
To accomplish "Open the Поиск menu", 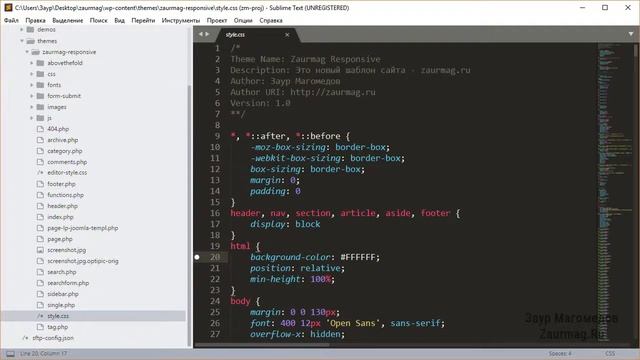I will pos(98,20).
